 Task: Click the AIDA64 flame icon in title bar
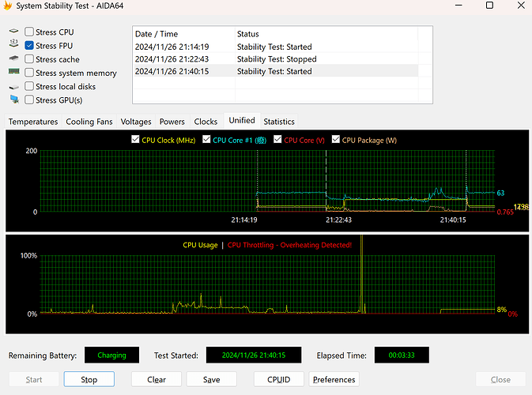[8, 6]
